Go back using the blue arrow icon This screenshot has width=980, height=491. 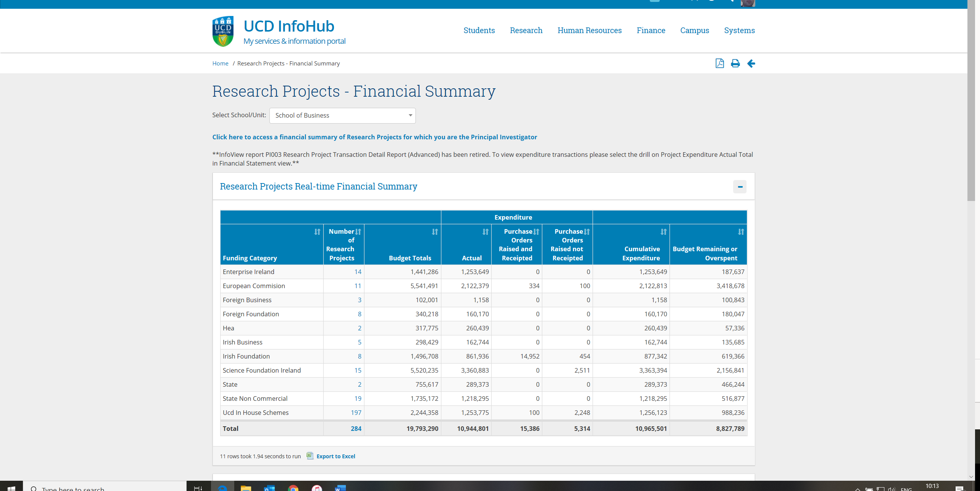(x=751, y=63)
